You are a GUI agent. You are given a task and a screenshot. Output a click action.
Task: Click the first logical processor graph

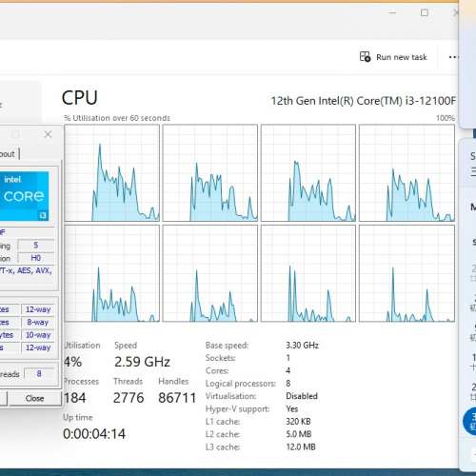click(111, 173)
